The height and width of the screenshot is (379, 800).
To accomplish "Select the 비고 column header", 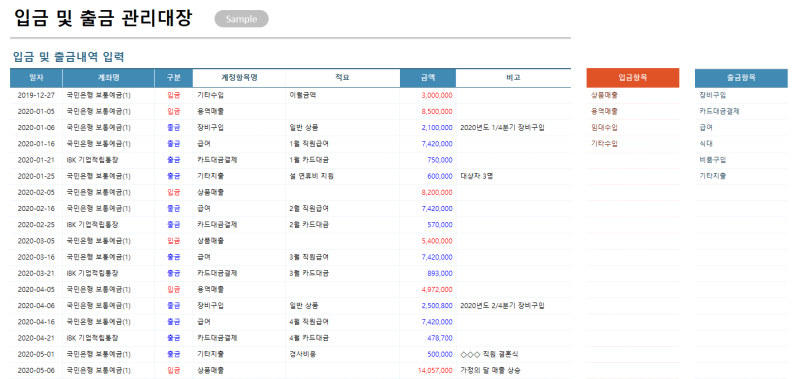I will (513, 78).
